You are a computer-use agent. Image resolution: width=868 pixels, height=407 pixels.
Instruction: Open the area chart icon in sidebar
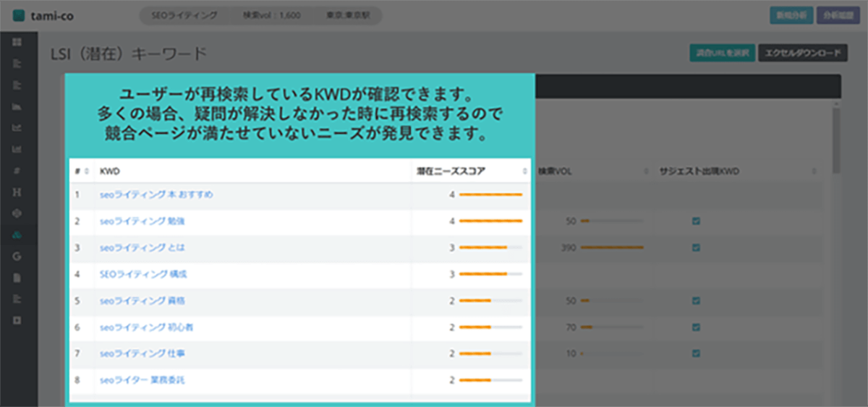tap(17, 107)
